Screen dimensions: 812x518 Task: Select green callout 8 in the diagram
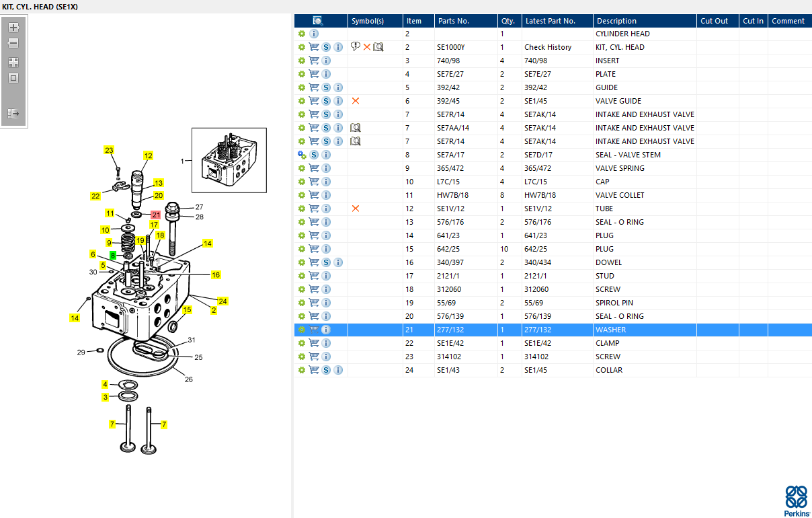(x=113, y=256)
